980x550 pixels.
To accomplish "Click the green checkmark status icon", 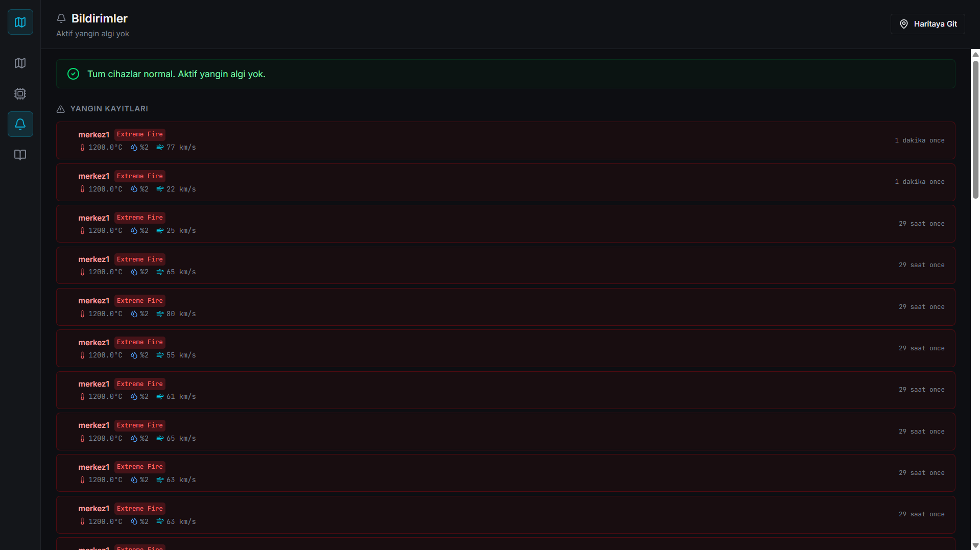I will (x=74, y=74).
